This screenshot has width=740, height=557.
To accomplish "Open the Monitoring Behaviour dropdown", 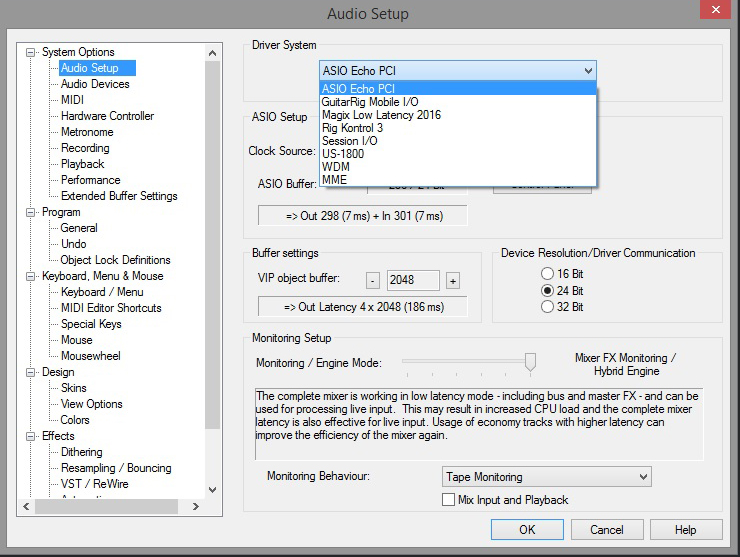I will (x=547, y=477).
